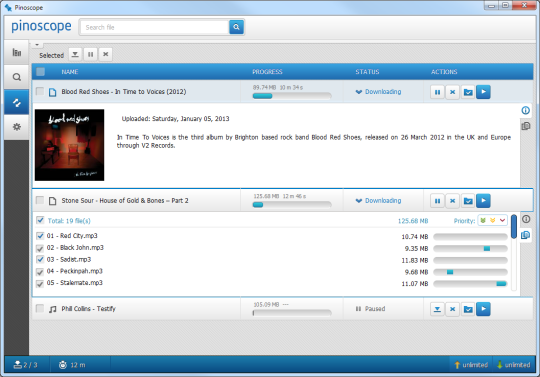Resume selected downloads using toolbar icon
540x377 pixels.
75,54
